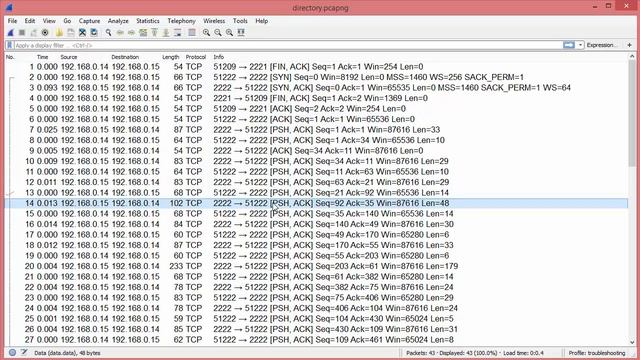Select packet 1, FIN, ACK from 51209

click(x=316, y=67)
